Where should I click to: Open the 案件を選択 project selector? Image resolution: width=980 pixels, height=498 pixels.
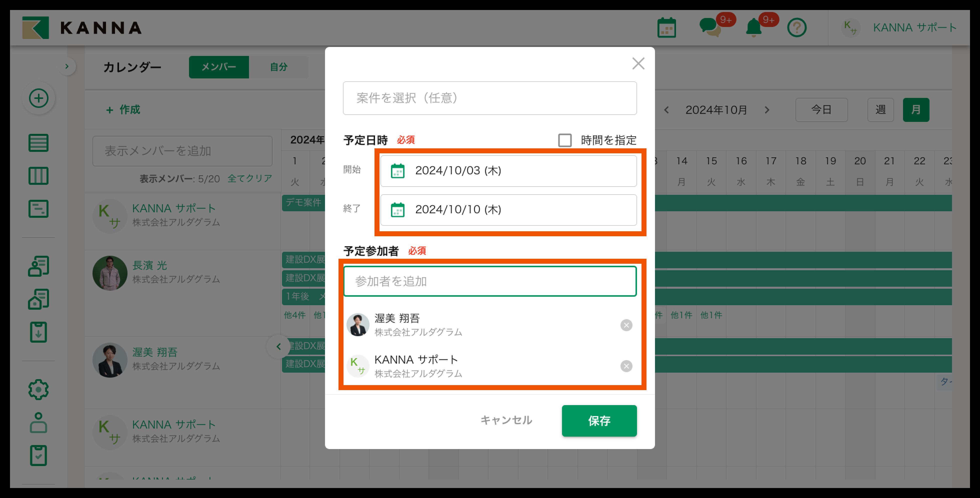489,98
